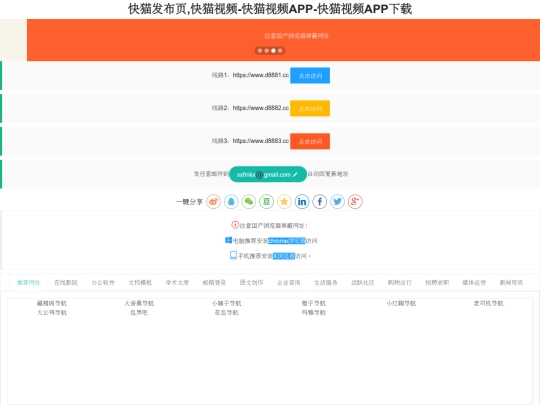Open the 企业查询 tab
Image resolution: width=540 pixels, height=405 pixels.
coord(289,283)
